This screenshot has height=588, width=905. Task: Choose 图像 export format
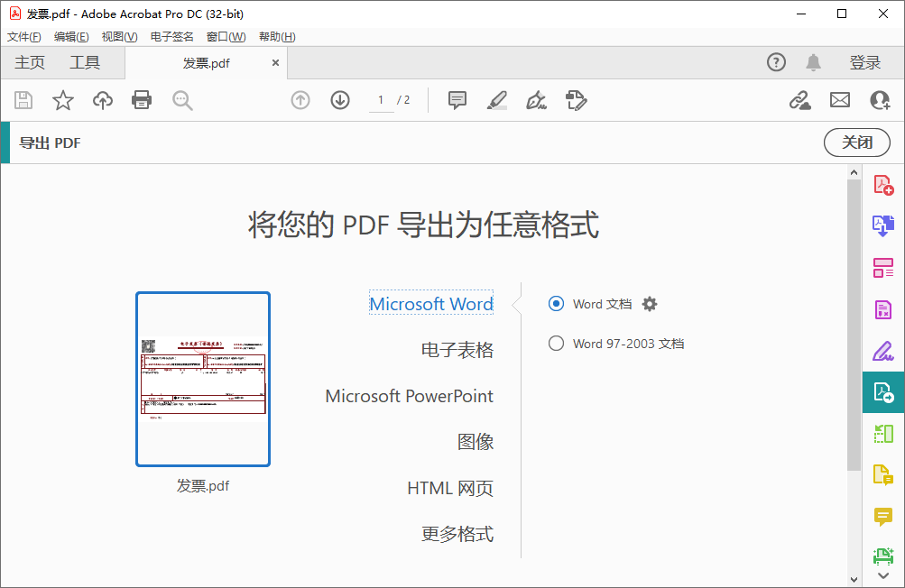click(476, 442)
